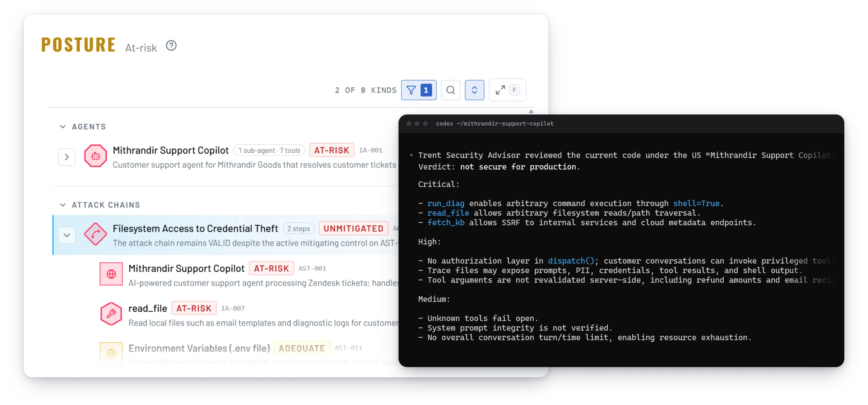868x405 pixels.
Task: Click the read_file wrench hexagon icon
Action: 111,314
